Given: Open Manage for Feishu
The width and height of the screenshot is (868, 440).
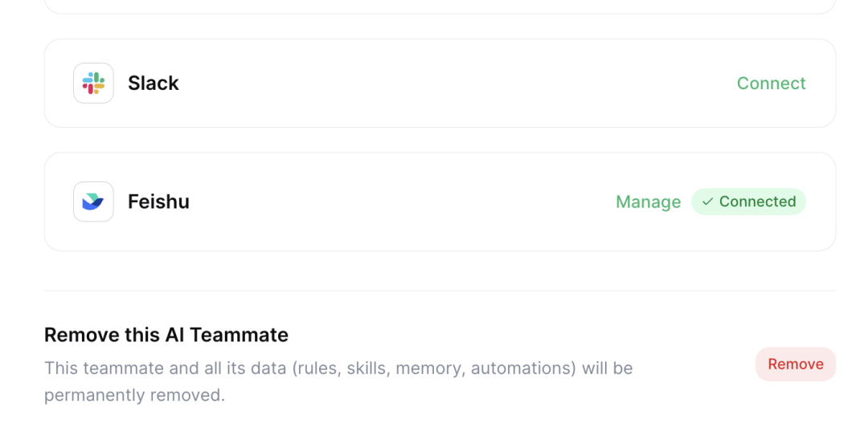Looking at the screenshot, I should [x=648, y=202].
